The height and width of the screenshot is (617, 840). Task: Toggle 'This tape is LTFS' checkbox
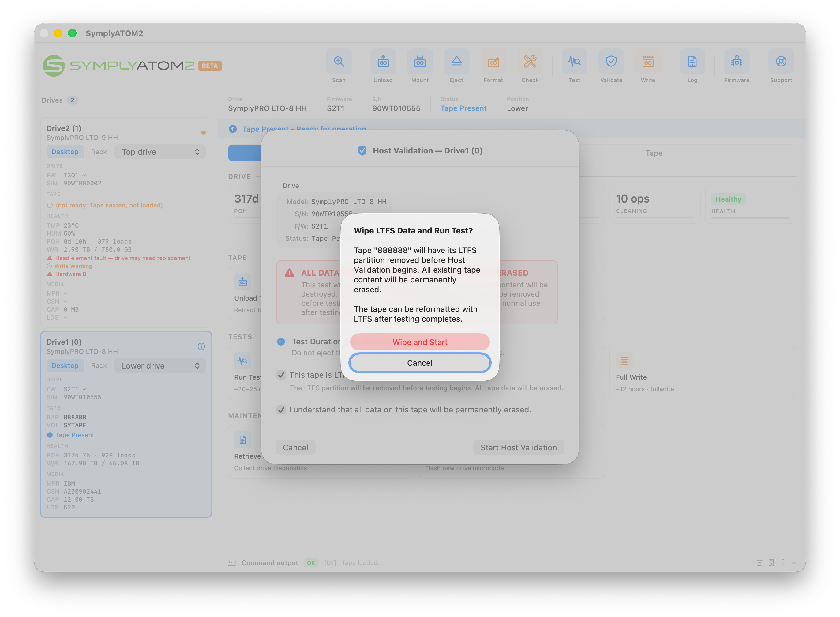click(281, 375)
